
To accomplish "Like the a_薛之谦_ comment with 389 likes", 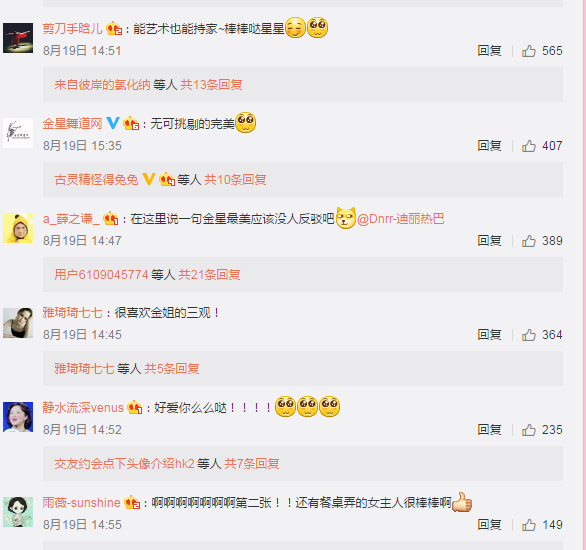I will (529, 241).
